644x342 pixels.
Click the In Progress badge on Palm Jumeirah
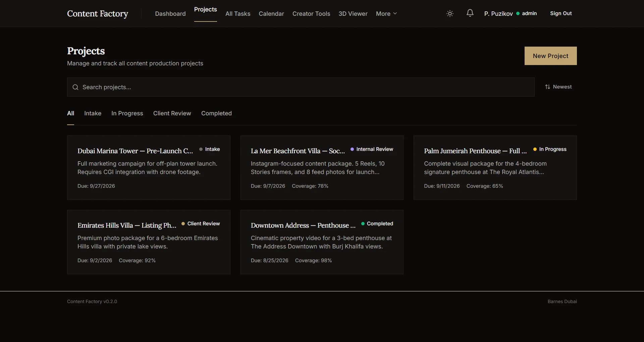click(x=550, y=149)
